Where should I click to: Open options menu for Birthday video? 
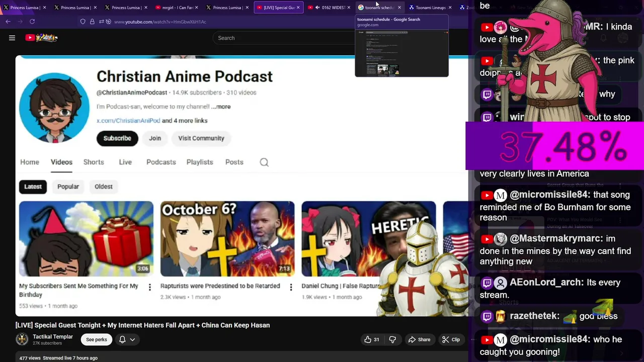point(149,287)
